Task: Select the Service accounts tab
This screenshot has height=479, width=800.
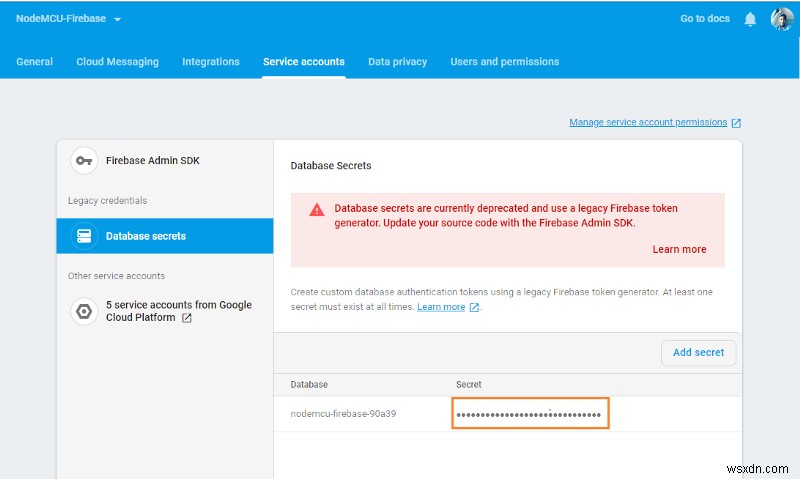Action: pos(304,62)
